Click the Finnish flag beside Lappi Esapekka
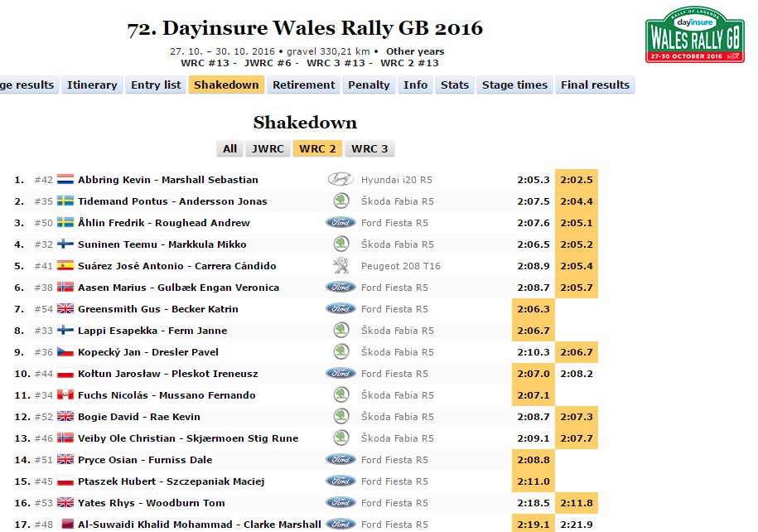This screenshot has height=532, width=758. (65, 331)
